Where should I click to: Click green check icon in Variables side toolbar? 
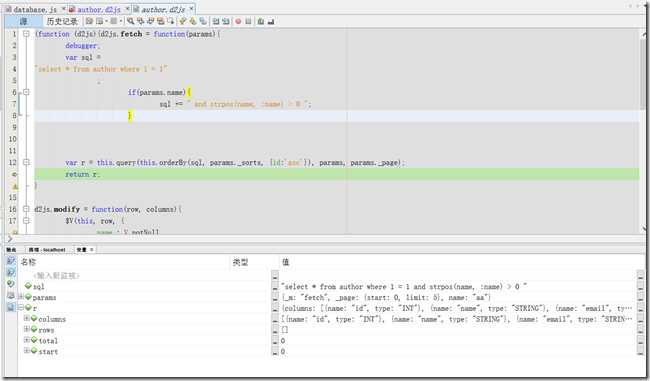tap(11, 284)
